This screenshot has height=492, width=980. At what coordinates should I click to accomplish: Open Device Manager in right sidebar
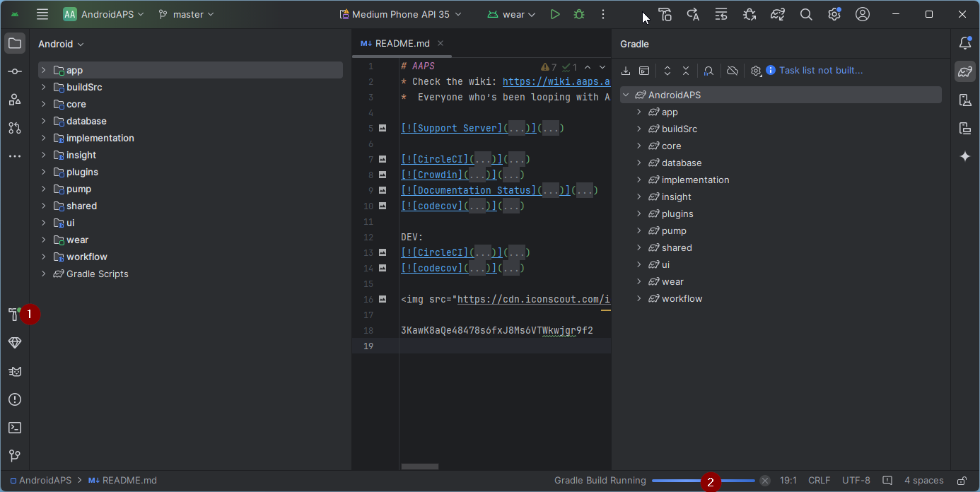coord(965,100)
